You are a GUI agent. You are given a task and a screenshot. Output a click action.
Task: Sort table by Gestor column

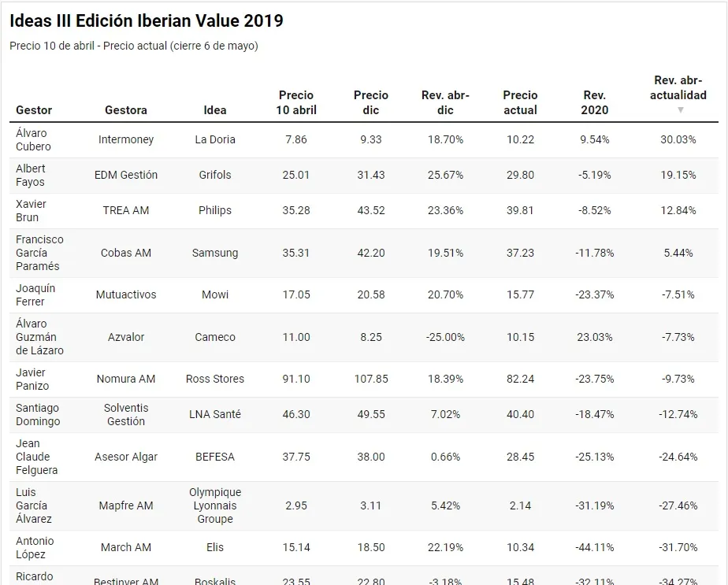pos(34,110)
